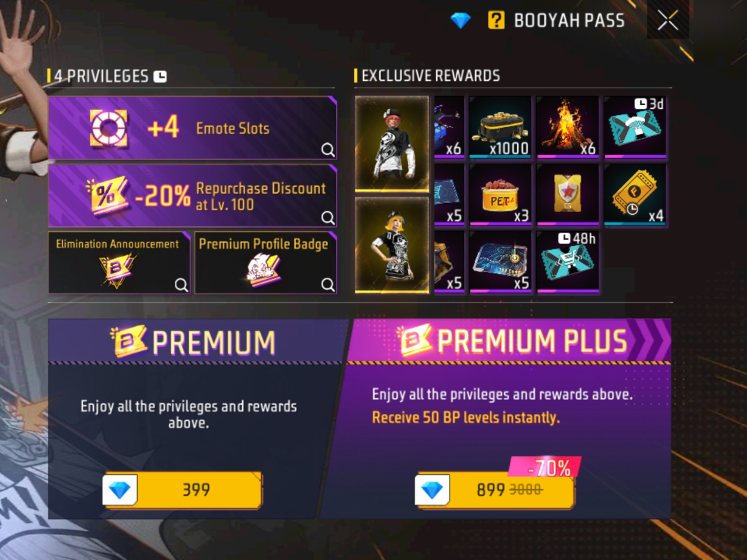Close the Booyah Pass window
747x560 pixels.
668,21
